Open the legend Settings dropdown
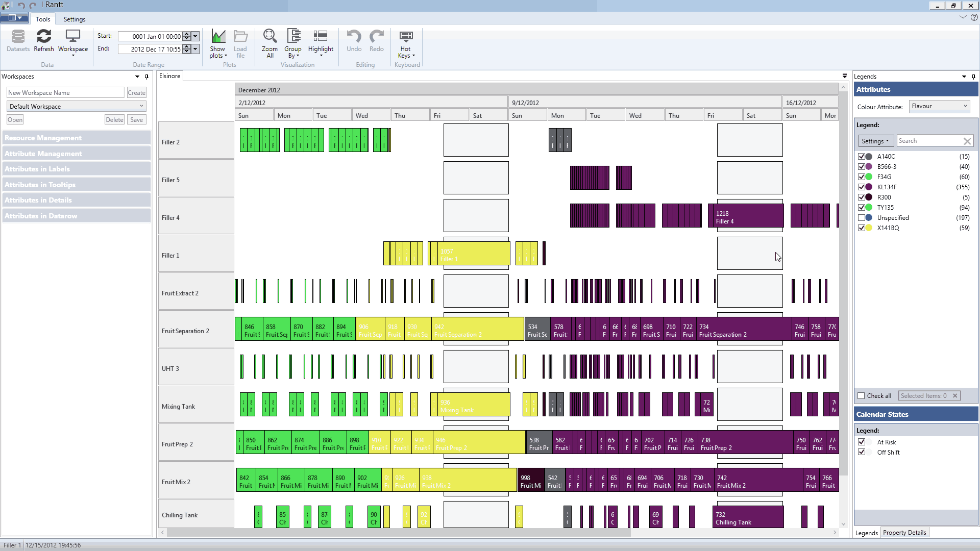Viewport: 980px width, 551px height. point(875,141)
